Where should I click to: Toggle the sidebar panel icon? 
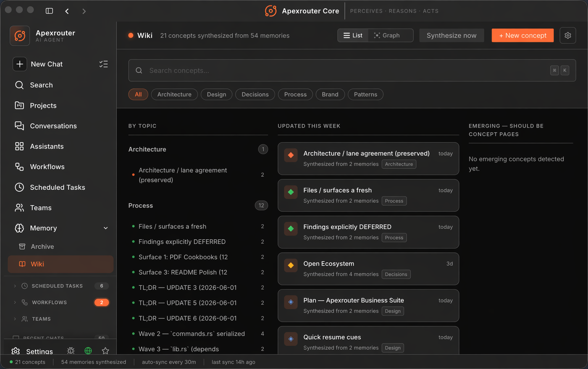[x=49, y=11]
